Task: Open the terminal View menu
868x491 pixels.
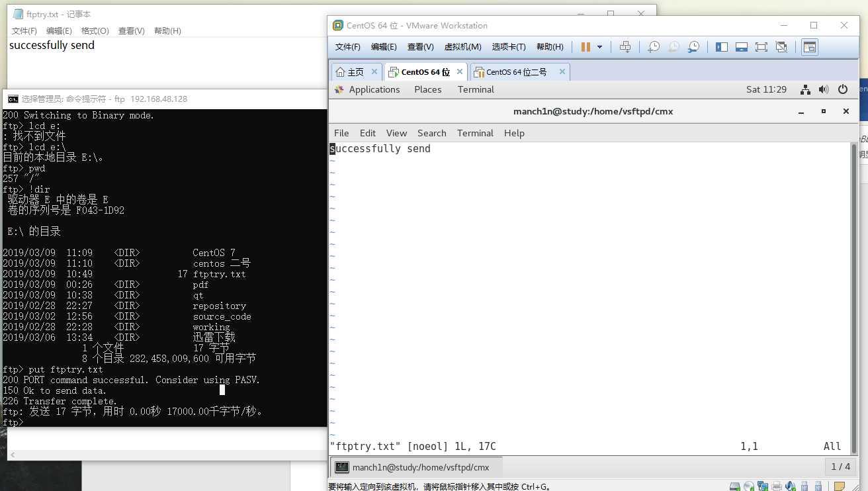Action: 397,133
